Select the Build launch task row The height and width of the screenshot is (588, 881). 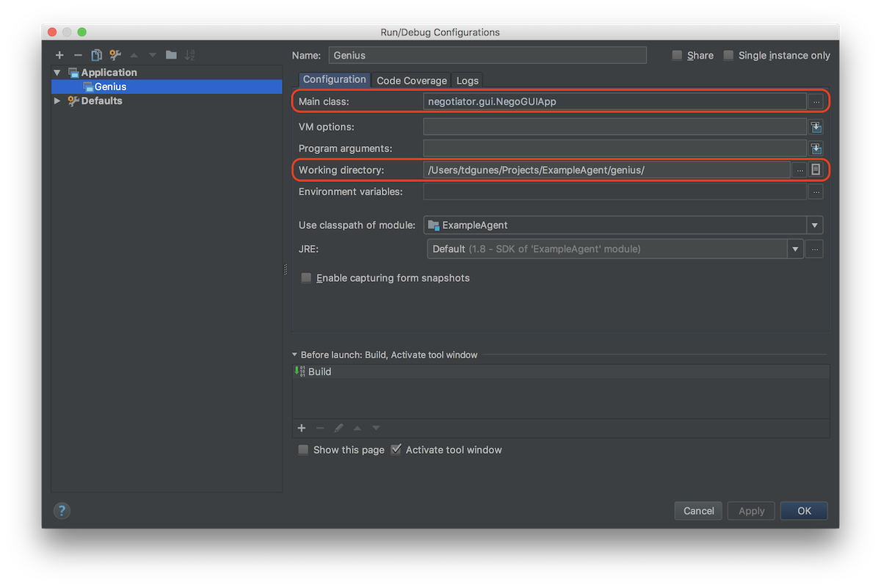pyautogui.click(x=561, y=371)
